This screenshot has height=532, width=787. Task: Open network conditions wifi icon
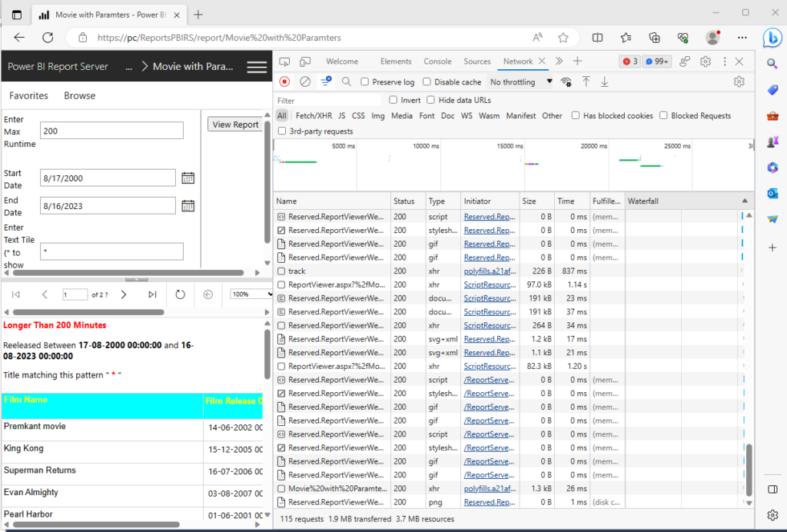pyautogui.click(x=566, y=81)
